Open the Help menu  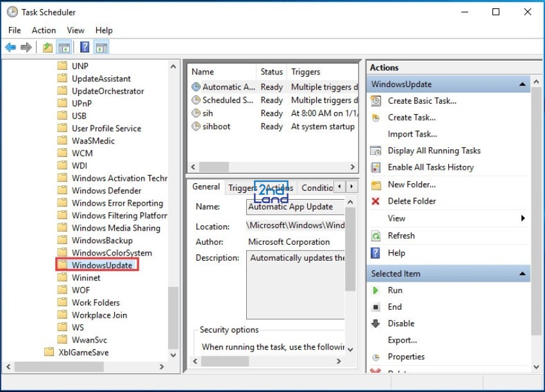pos(104,30)
